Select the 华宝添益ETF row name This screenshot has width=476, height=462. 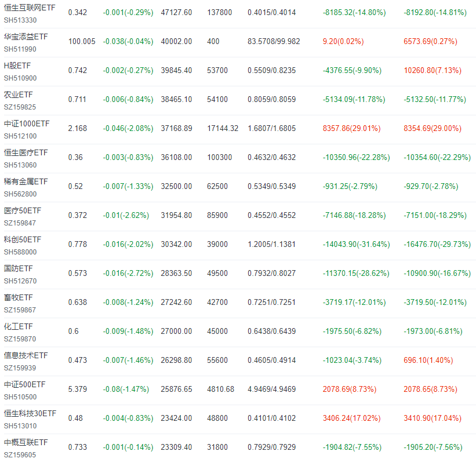pos(26,37)
